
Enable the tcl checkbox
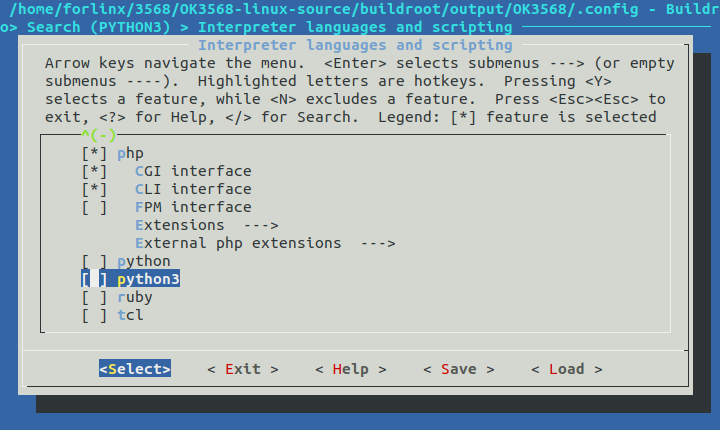point(95,315)
